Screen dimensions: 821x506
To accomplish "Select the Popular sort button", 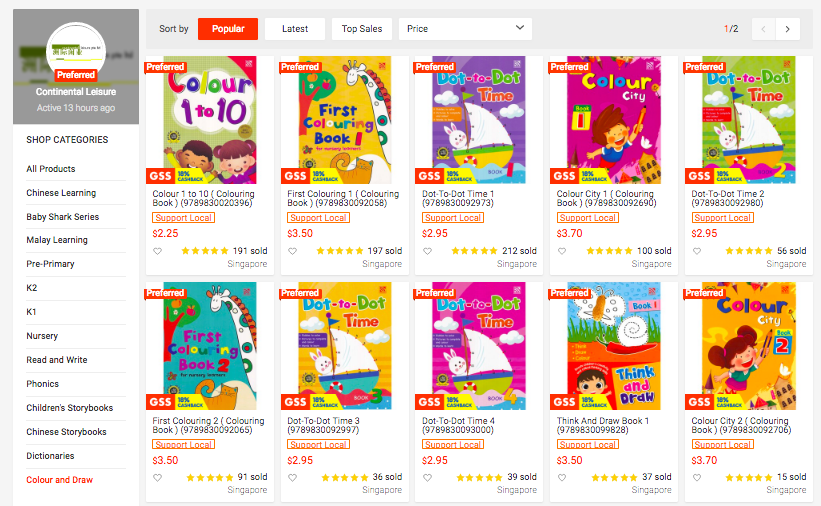I will pos(228,29).
